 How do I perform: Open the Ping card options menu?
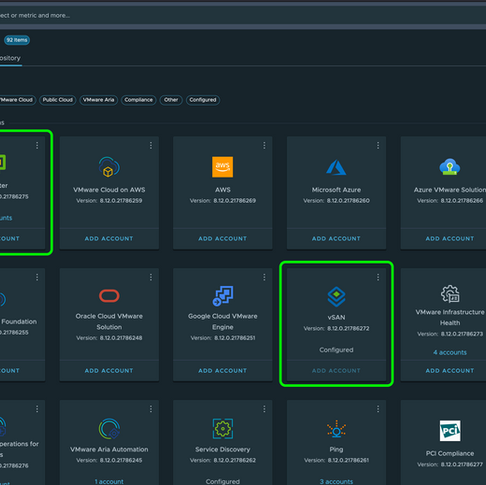click(x=378, y=409)
